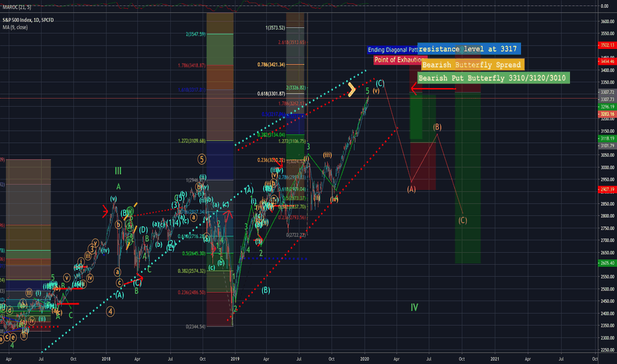The width and height of the screenshot is (617, 364).
Task: Click 'Bearish Put Butterfly 3310/3120/3010' green label
Action: [493, 78]
